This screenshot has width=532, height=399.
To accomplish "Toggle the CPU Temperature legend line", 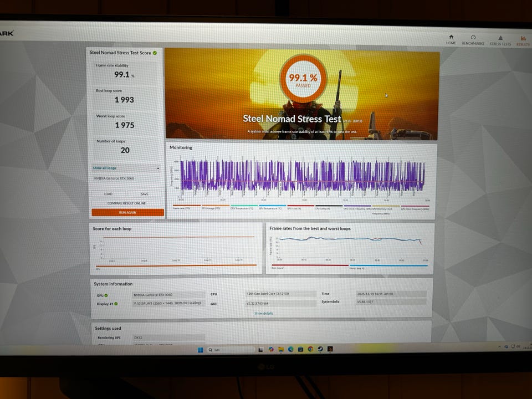I will click(244, 206).
